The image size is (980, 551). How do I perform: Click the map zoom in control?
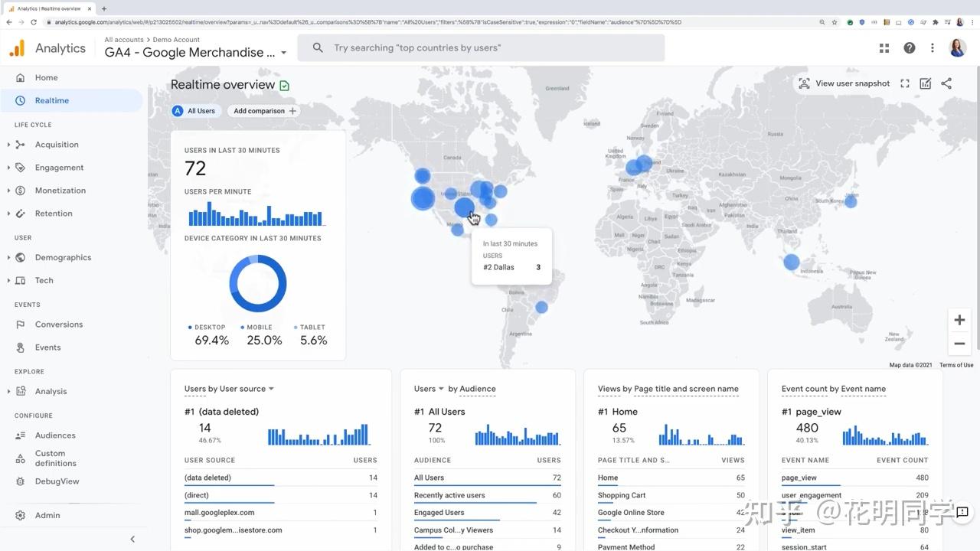pos(959,320)
